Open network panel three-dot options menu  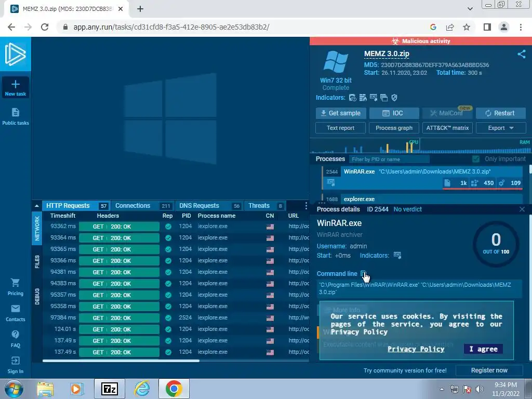[x=306, y=206]
